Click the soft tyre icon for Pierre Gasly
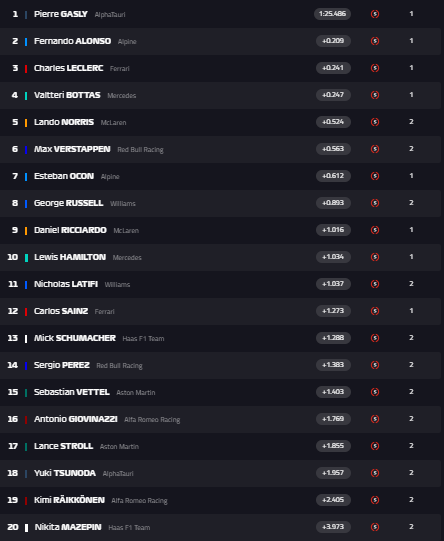Viewport: 444px width, 541px height. [x=375, y=14]
